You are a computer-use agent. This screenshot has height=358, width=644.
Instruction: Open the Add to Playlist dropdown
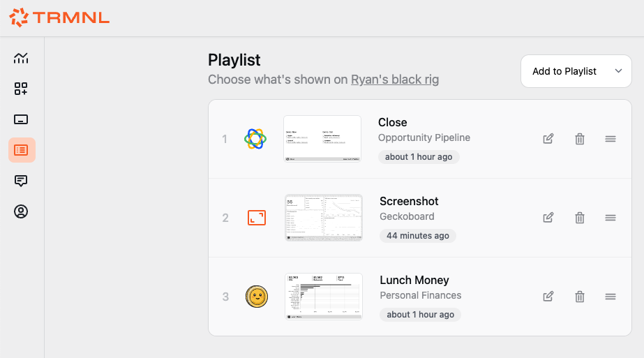pos(576,71)
